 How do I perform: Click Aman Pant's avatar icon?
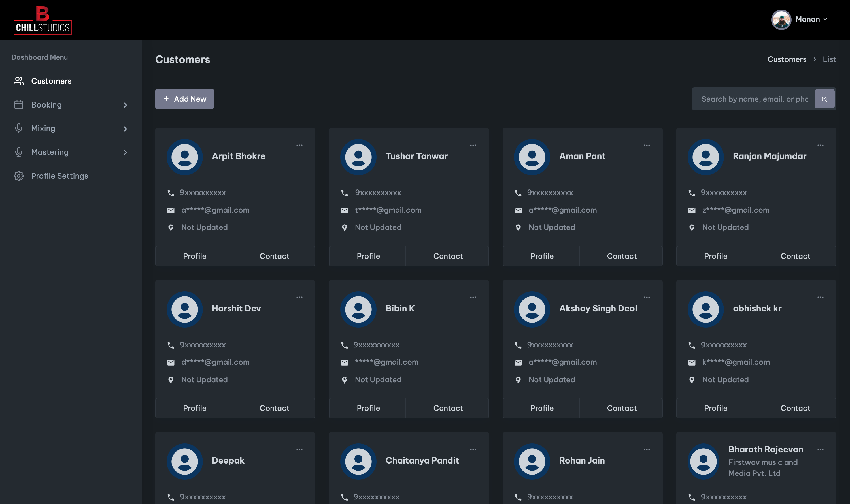point(532,157)
